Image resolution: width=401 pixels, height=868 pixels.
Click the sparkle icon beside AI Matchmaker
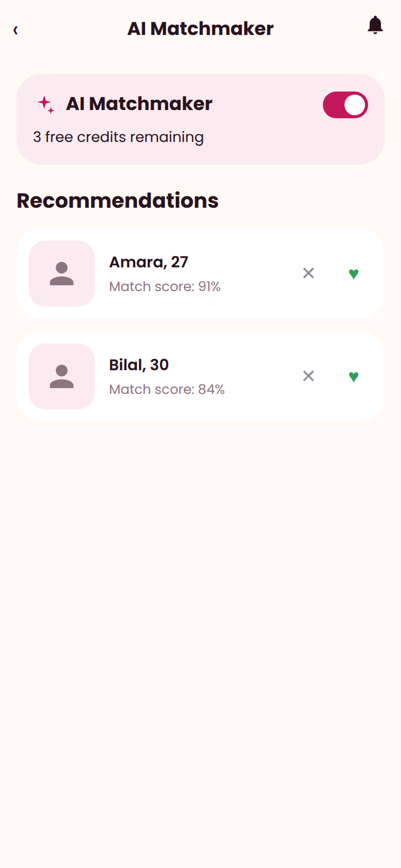click(46, 104)
